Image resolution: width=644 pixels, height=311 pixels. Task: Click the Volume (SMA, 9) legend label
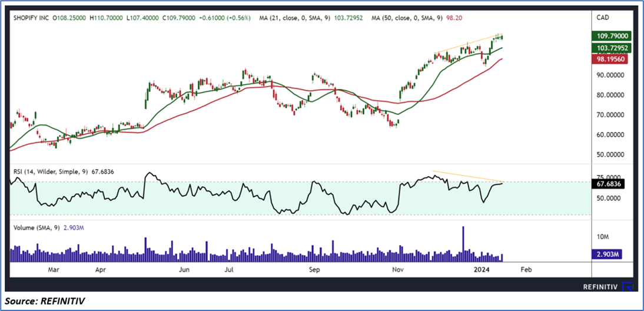36,227
